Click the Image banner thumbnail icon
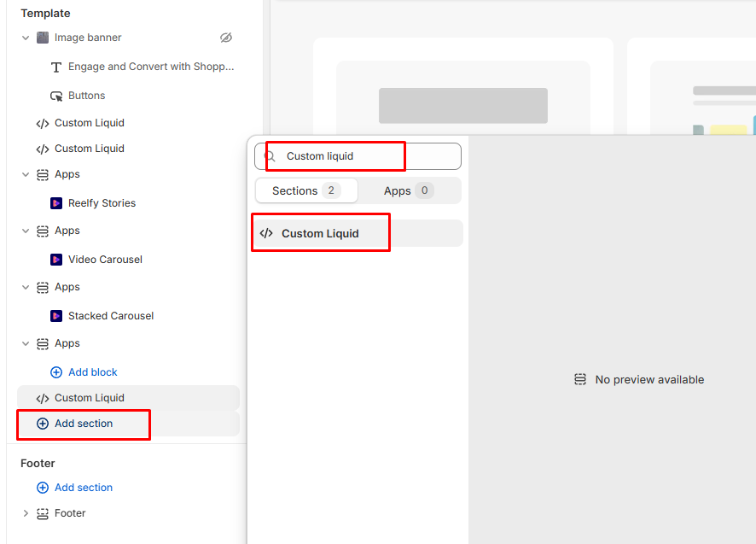The image size is (756, 544). coord(43,38)
